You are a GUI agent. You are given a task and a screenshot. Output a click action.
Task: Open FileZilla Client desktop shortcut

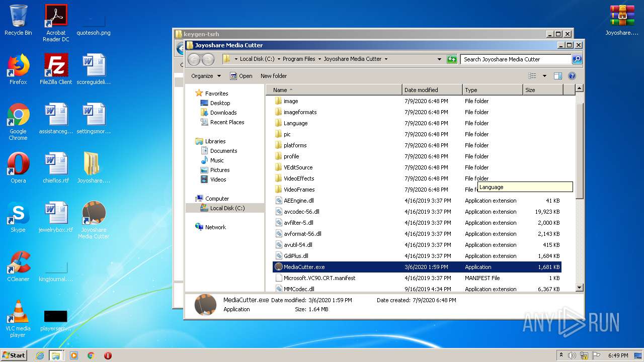pos(56,69)
